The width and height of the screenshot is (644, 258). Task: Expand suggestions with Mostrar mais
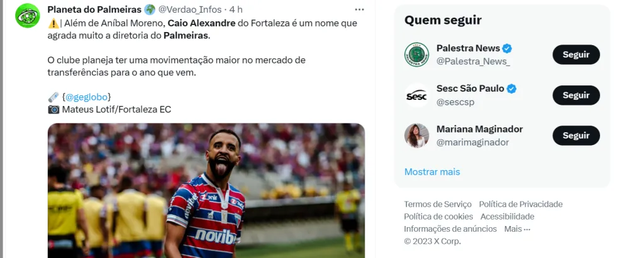[x=432, y=171]
